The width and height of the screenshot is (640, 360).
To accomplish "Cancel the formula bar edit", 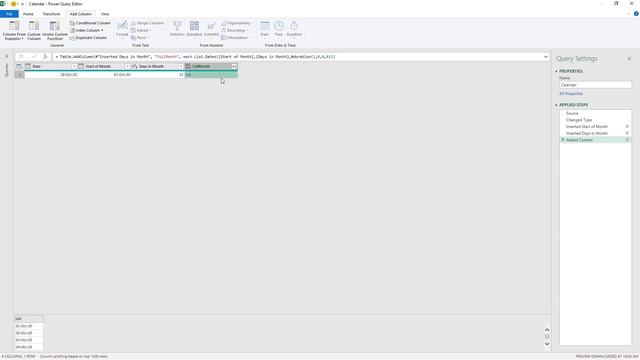I will (x=22, y=57).
